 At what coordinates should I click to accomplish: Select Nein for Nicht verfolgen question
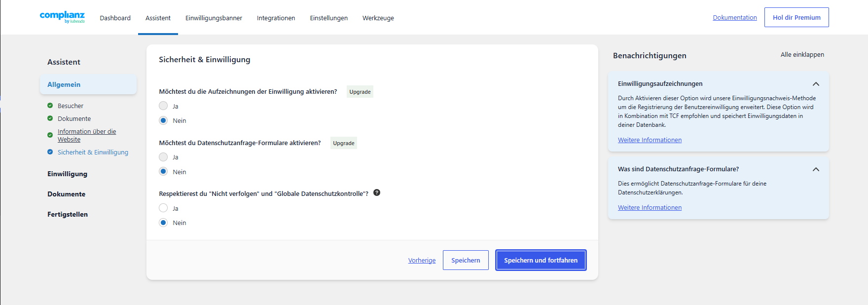pos(163,223)
